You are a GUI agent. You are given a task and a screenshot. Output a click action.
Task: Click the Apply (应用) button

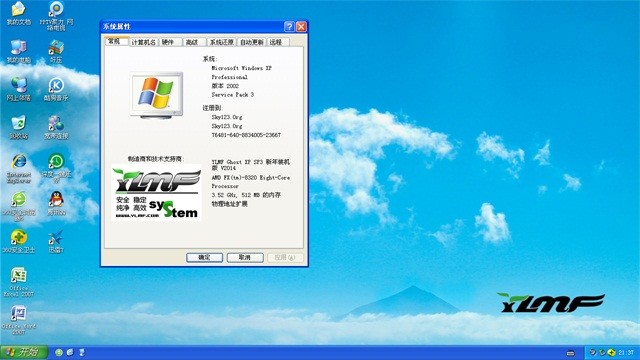click(x=285, y=258)
